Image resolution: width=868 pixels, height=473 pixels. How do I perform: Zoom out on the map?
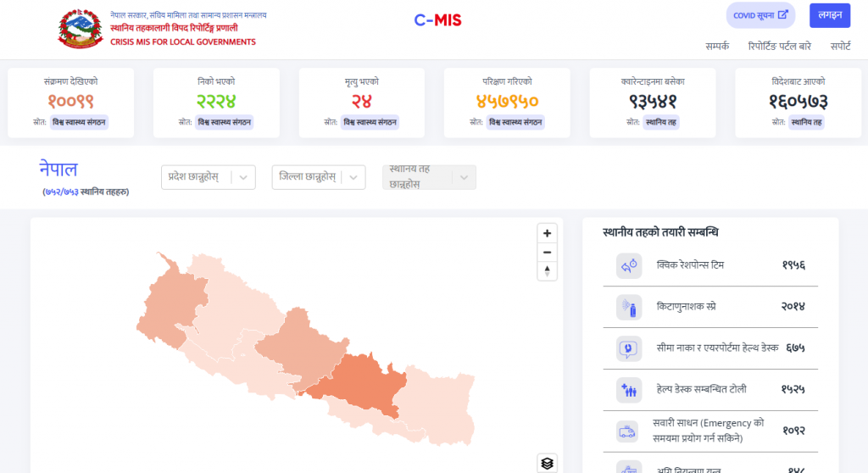548,252
